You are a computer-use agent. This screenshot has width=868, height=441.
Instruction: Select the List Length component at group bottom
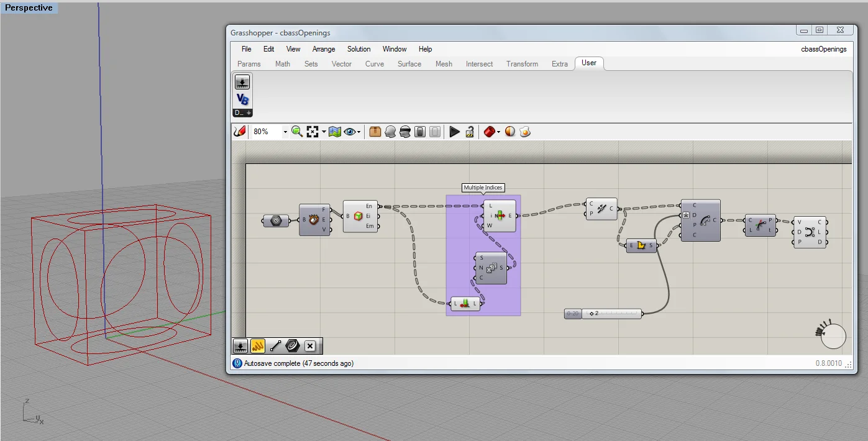pos(465,304)
